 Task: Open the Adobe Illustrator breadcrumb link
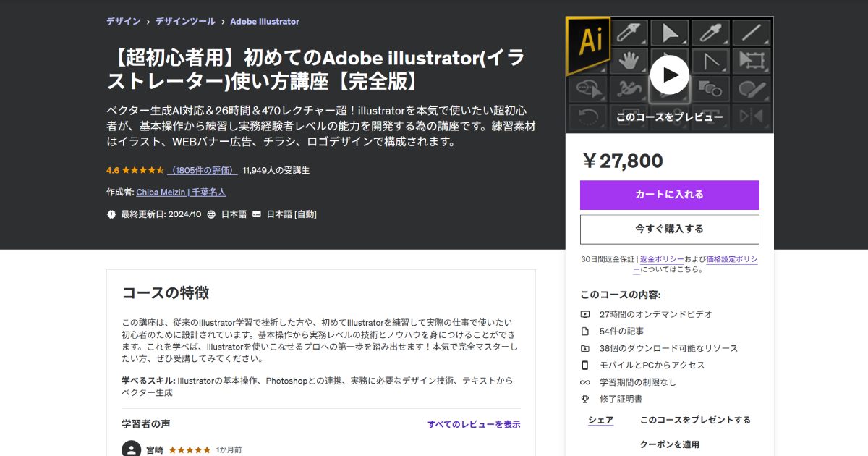(265, 22)
